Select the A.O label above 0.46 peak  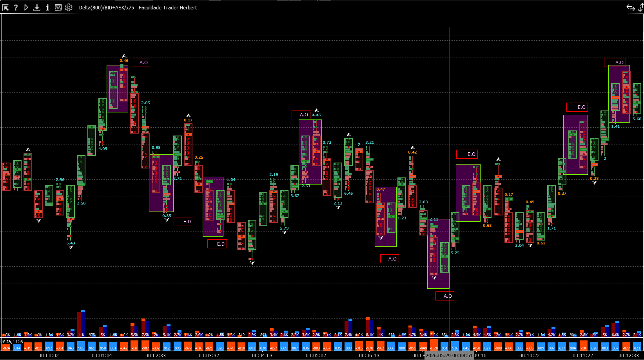tap(141, 62)
